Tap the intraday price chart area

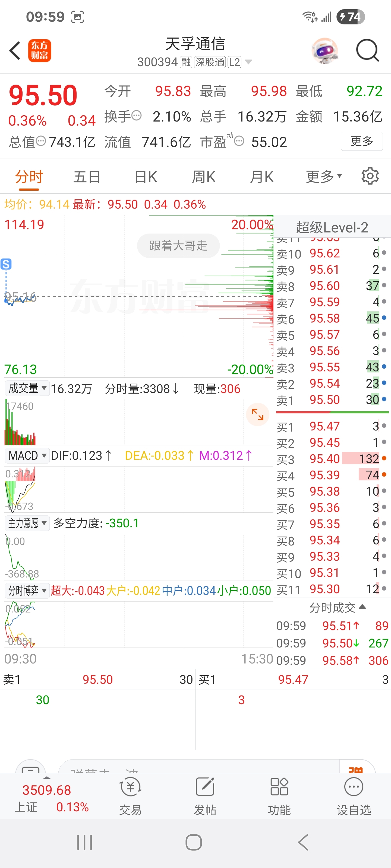click(x=138, y=296)
